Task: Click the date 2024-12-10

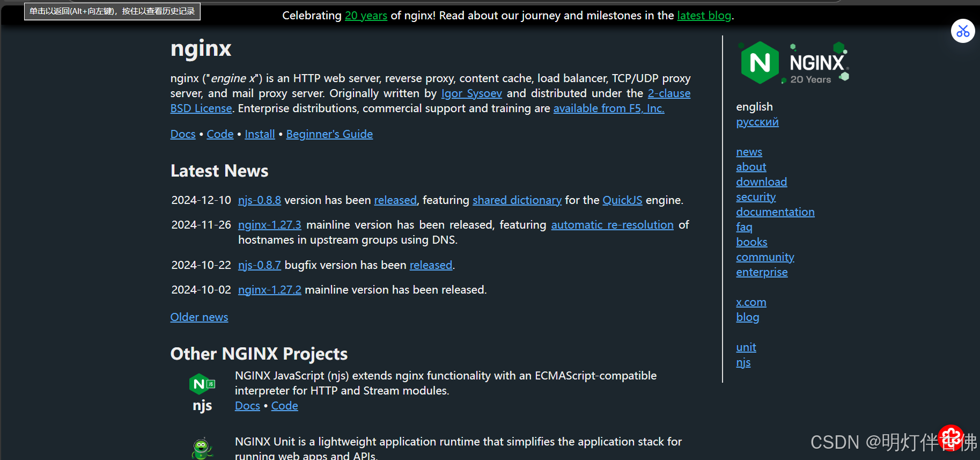Action: [201, 200]
